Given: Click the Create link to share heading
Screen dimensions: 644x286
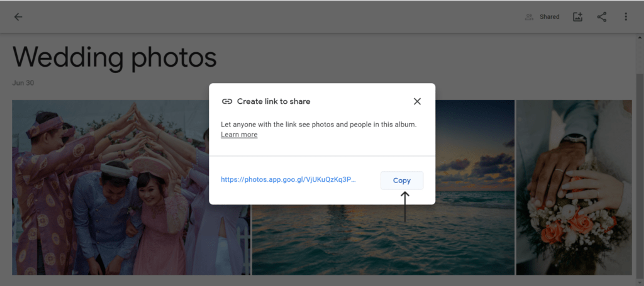Looking at the screenshot, I should (x=274, y=101).
